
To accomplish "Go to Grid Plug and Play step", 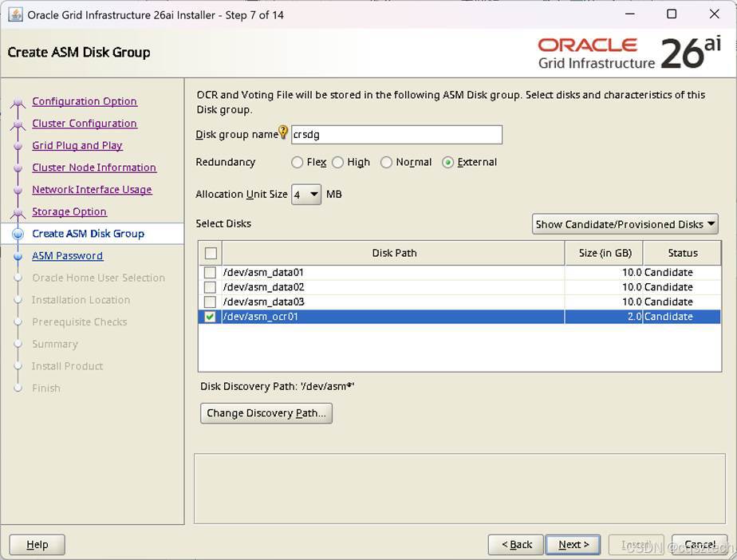I will pos(77,145).
